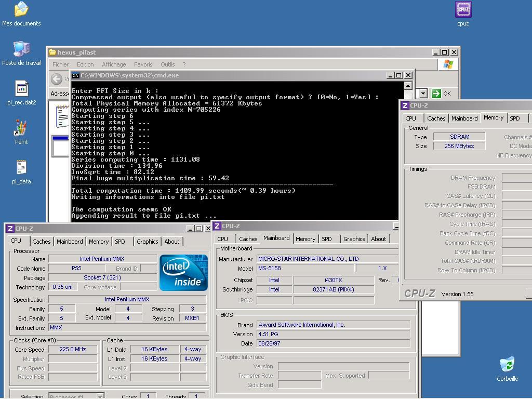Click the CPU-Z Mainboard window title icon
532x399 pixels.
[217, 225]
